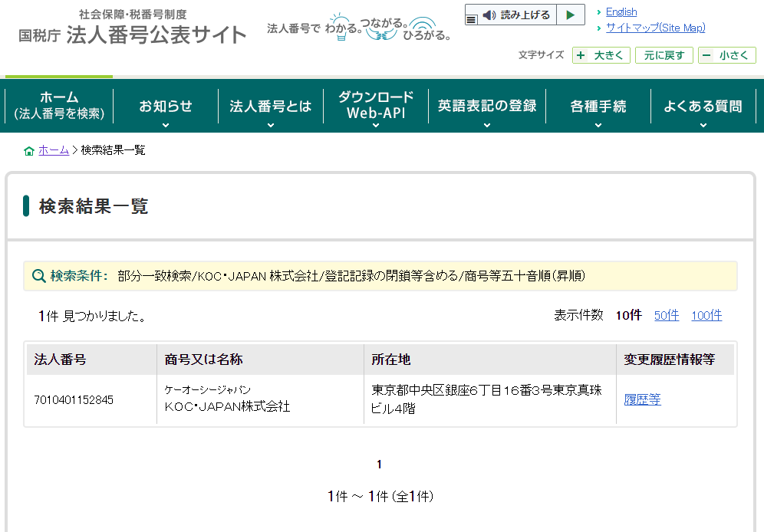Image resolution: width=764 pixels, height=532 pixels.
Task: Open 履歴等 link for KOC・JAPAN株式会社
Action: pyautogui.click(x=642, y=399)
